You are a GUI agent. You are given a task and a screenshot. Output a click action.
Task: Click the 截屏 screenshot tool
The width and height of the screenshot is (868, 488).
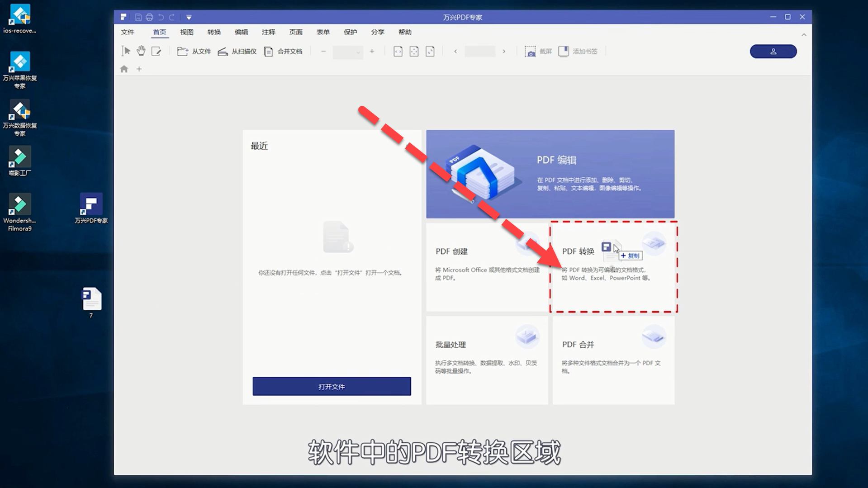538,52
